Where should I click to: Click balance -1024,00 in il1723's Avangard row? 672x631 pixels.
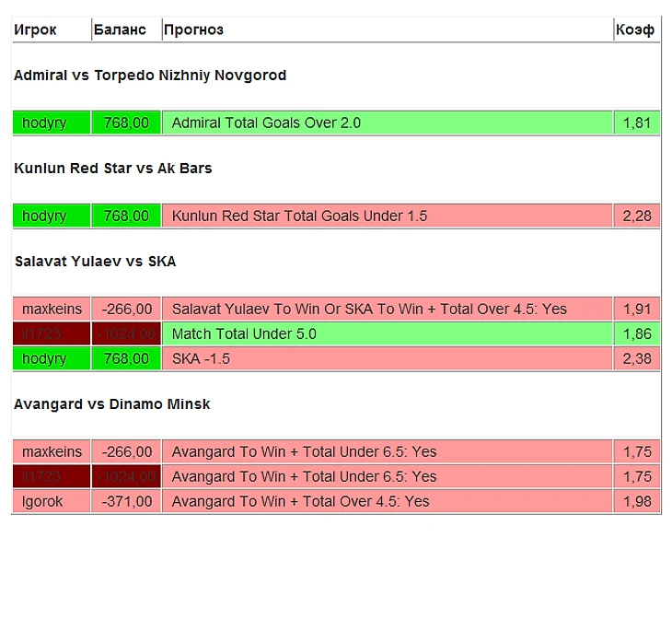click(126, 476)
